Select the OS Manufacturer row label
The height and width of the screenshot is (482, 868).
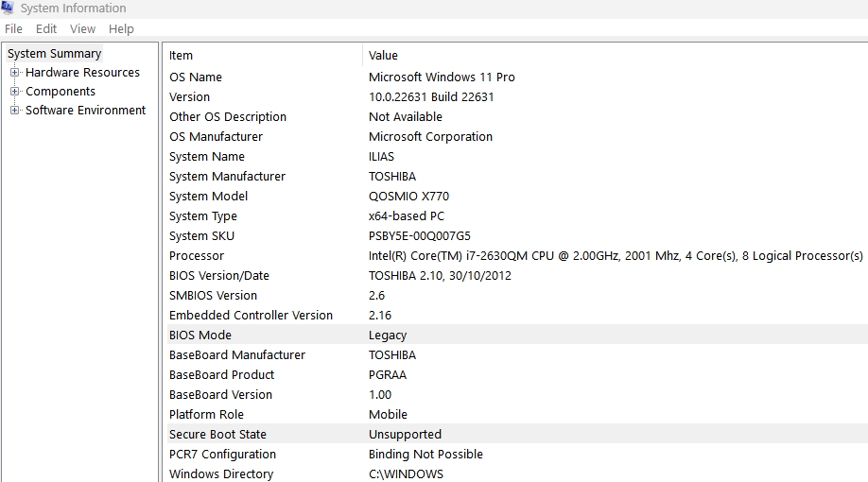click(x=216, y=137)
